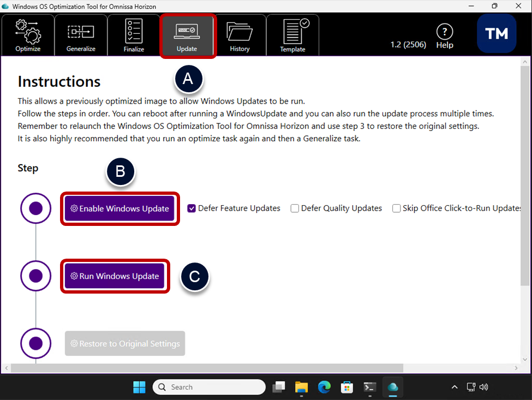Select the Update tab
Viewport: 532px width, 400px height.
coord(187,35)
